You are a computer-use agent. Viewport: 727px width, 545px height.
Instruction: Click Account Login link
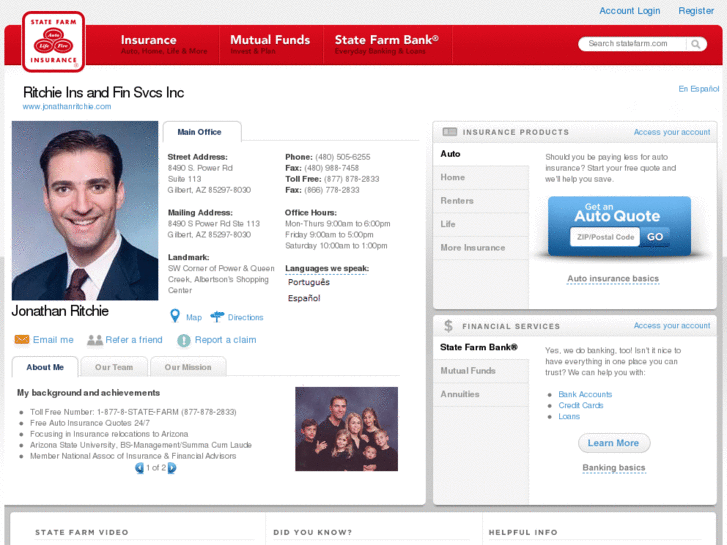coord(630,11)
